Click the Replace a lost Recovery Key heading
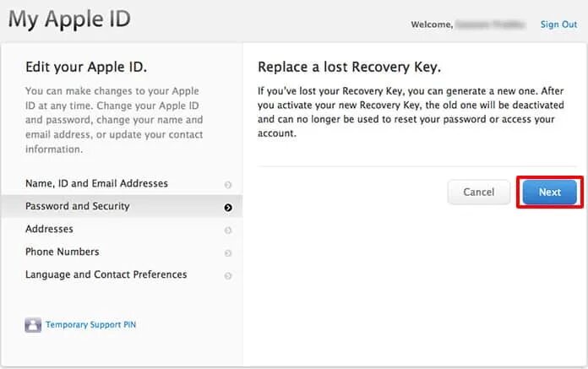Image resolution: width=588 pixels, height=369 pixels. [x=349, y=67]
